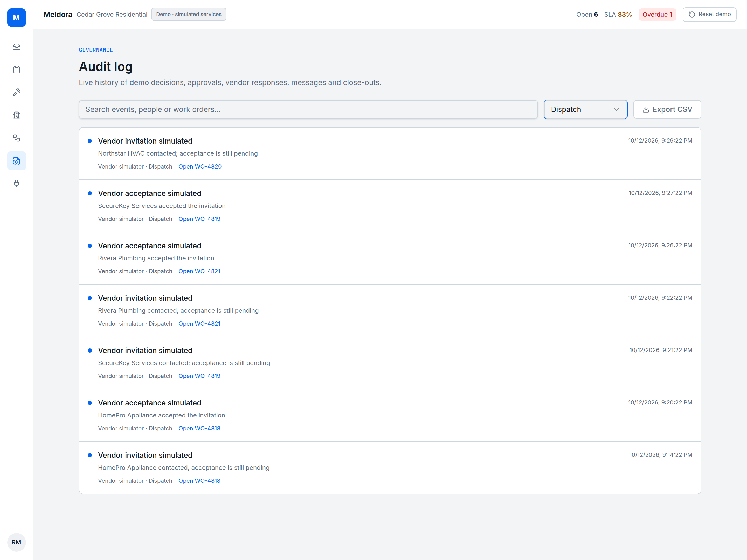
Task: Open WO-4820 link for Northstar HVAC
Action: tap(200, 166)
